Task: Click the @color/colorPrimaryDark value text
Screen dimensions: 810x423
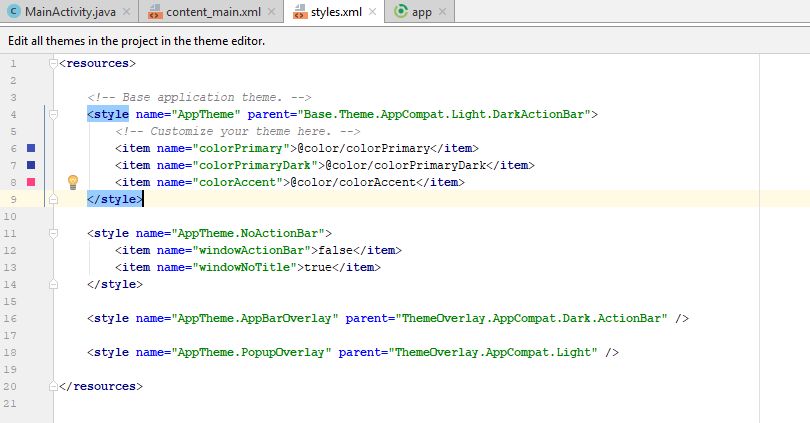Action: click(406, 165)
